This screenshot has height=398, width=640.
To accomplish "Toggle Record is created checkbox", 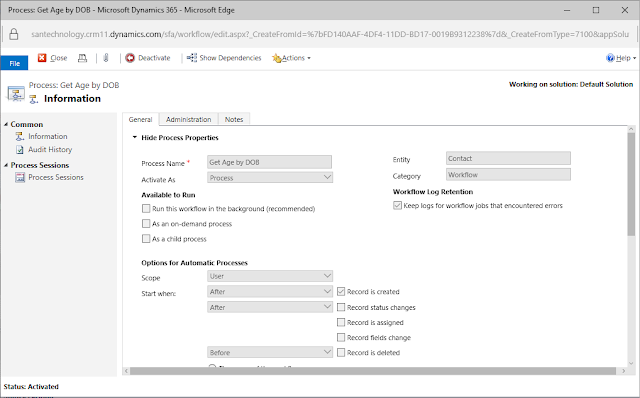I will 341,291.
